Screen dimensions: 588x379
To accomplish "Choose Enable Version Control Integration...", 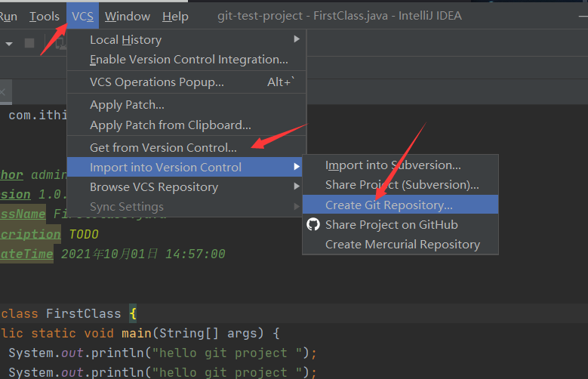I will pos(189,60).
